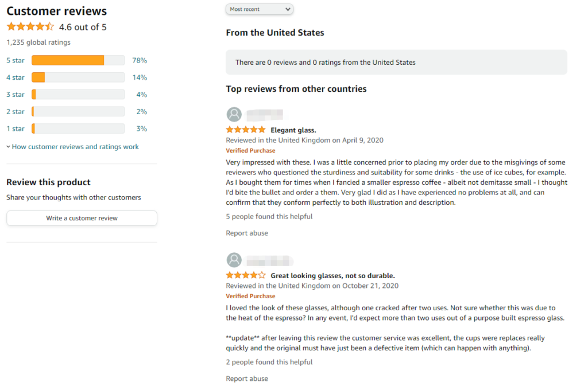
Task: Click the four-star rating on durable review
Action: (x=246, y=275)
